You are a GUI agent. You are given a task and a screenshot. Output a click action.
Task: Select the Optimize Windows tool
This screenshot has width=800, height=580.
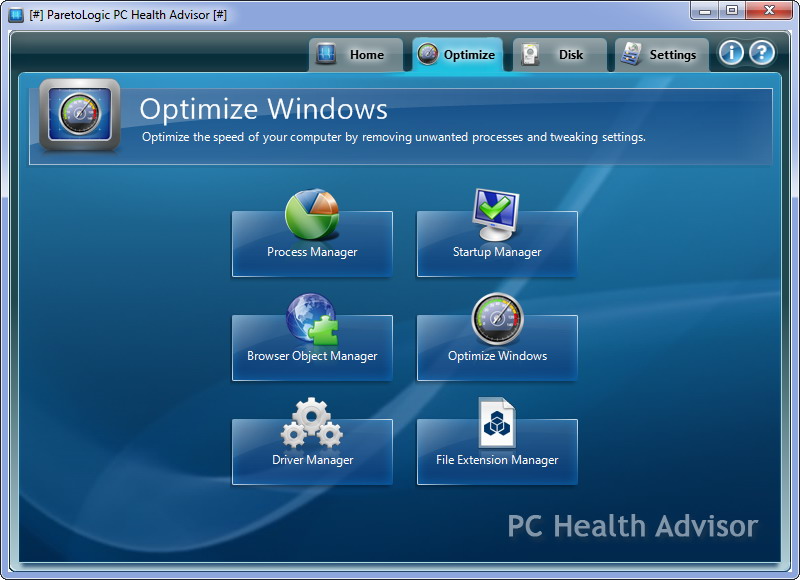497,347
